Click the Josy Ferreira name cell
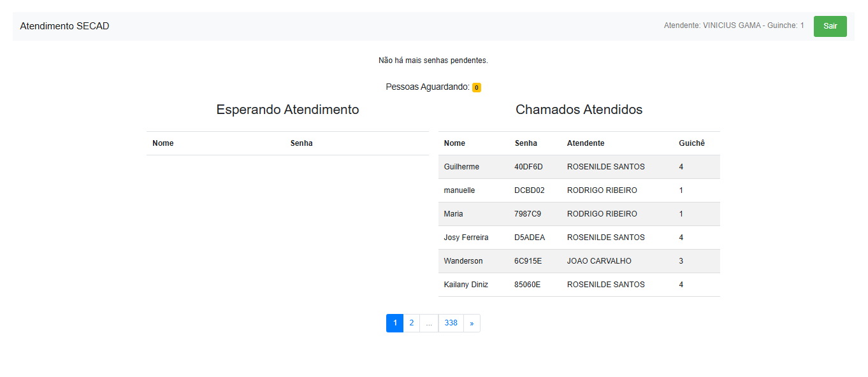The image size is (868, 377). click(x=466, y=238)
